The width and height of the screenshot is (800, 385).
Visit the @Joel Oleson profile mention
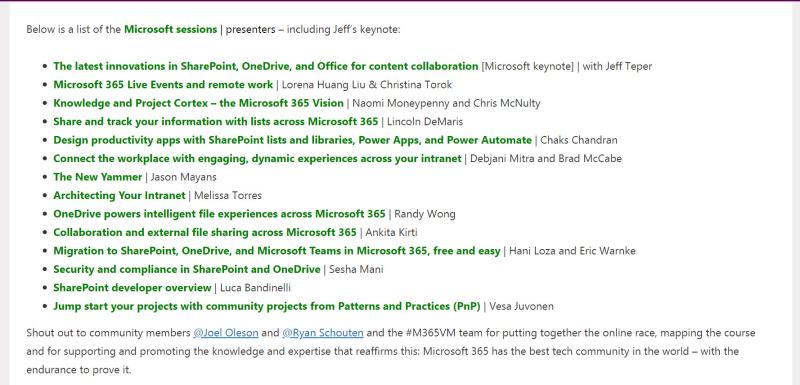226,333
